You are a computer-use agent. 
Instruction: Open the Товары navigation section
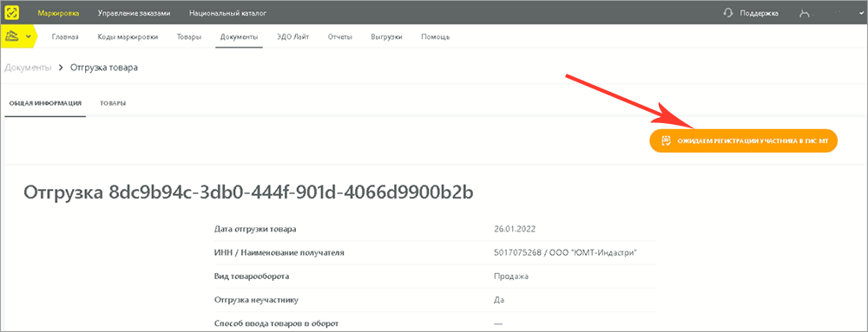[x=189, y=37]
